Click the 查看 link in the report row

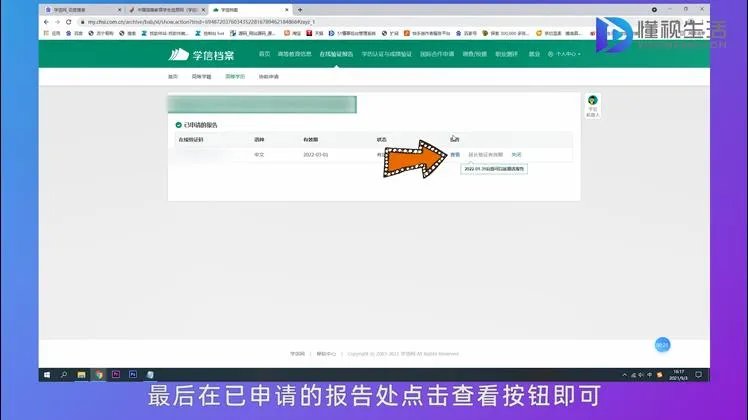click(455, 155)
